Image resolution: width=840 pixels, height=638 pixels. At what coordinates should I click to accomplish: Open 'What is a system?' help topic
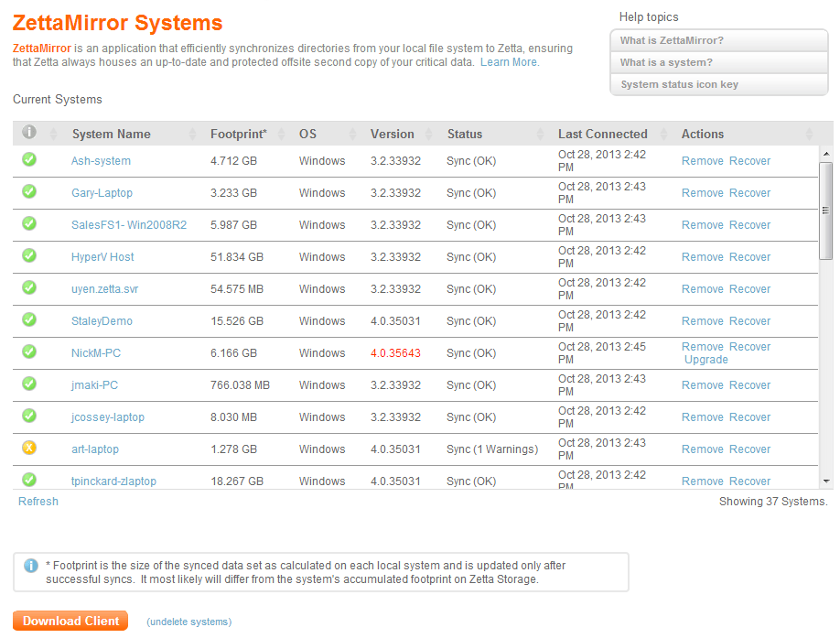coord(719,62)
